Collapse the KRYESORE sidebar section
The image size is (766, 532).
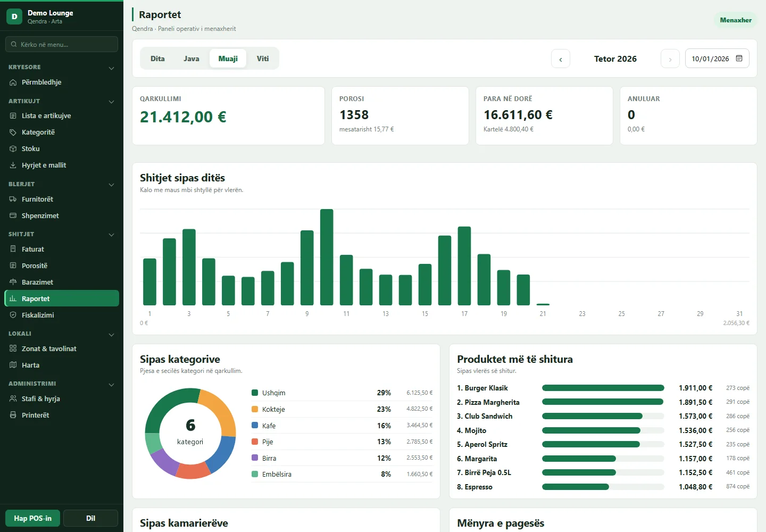(111, 68)
